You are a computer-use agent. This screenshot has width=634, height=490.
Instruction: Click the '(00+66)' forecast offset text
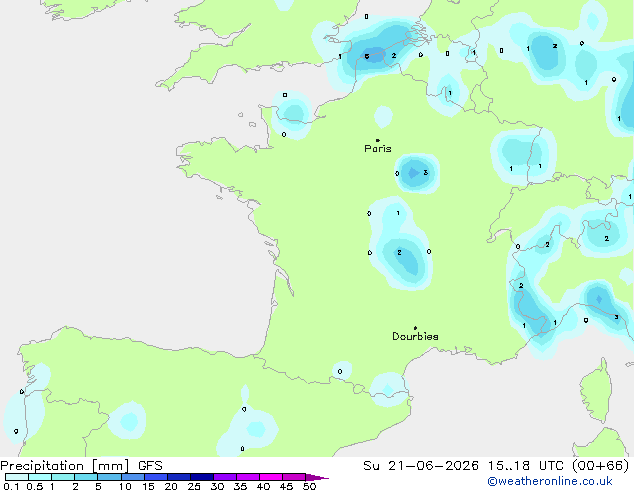tap(600, 466)
